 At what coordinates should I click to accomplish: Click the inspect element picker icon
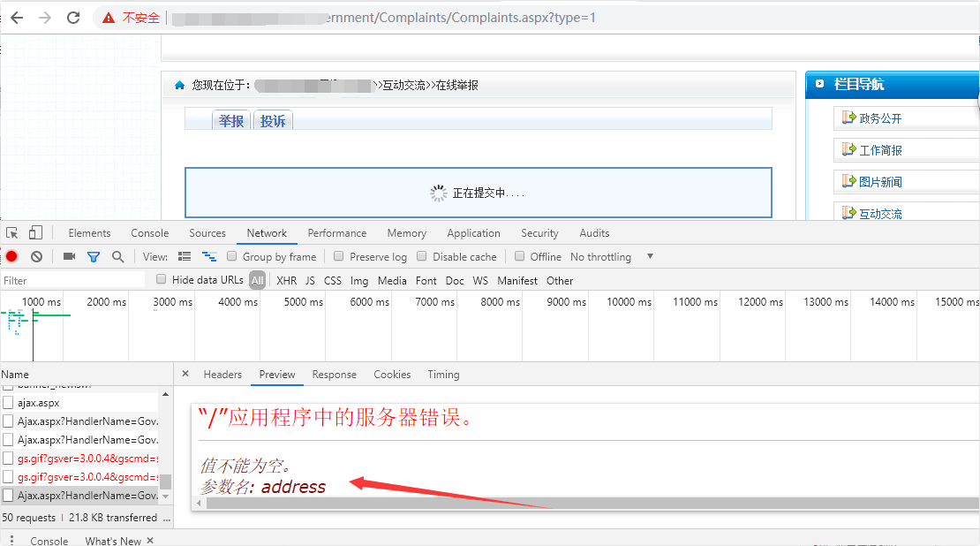[12, 233]
